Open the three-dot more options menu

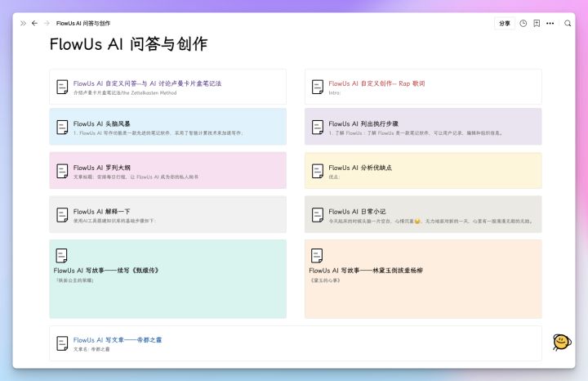[x=550, y=23]
